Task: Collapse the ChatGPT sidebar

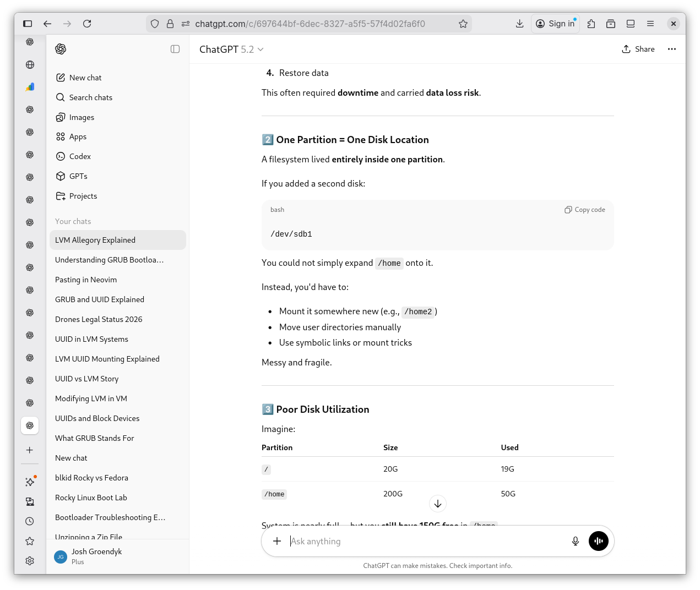Action: [x=175, y=49]
